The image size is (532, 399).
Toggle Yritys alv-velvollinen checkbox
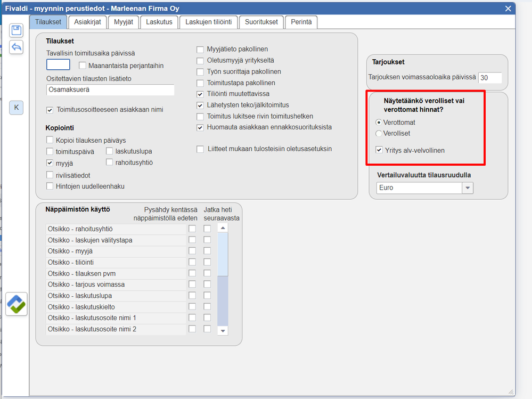pyautogui.click(x=379, y=150)
